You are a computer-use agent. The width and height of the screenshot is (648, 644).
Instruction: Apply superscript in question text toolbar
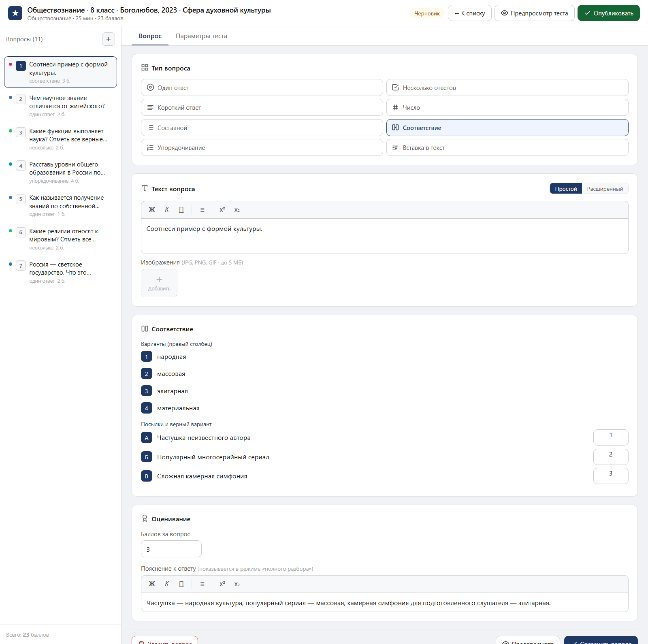pos(222,210)
